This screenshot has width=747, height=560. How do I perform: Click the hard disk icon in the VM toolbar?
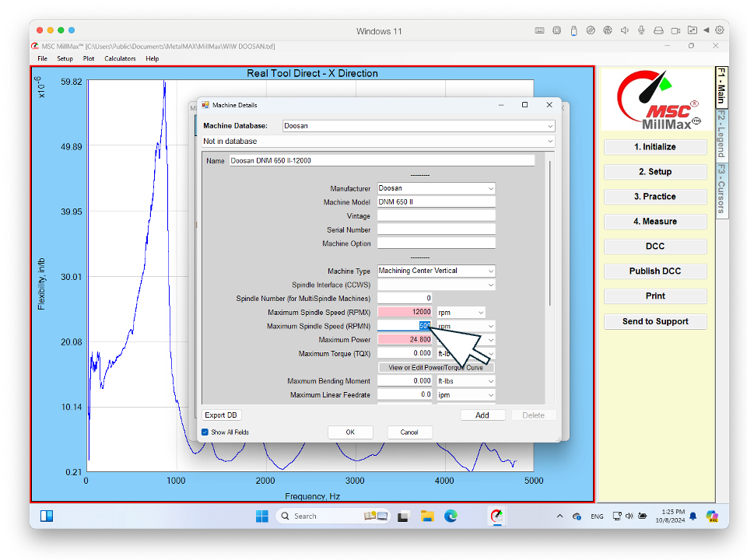click(658, 30)
